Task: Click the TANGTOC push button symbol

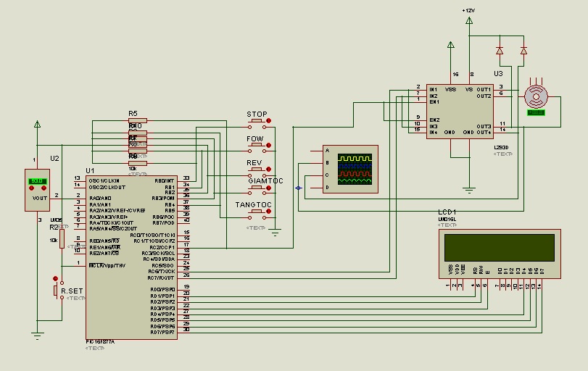Action: pos(257,214)
